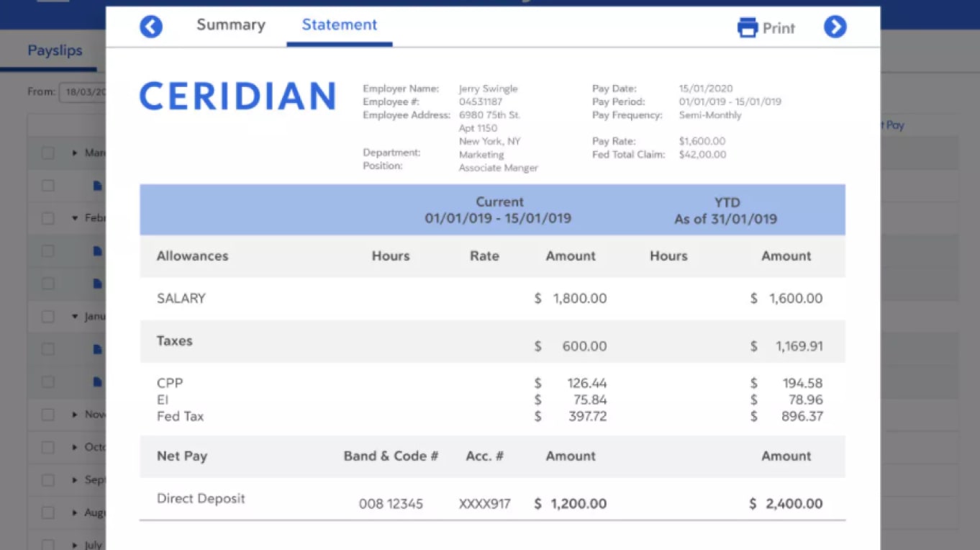Go to next payslip with right arrow
The width and height of the screenshot is (980, 550).
click(x=835, y=27)
